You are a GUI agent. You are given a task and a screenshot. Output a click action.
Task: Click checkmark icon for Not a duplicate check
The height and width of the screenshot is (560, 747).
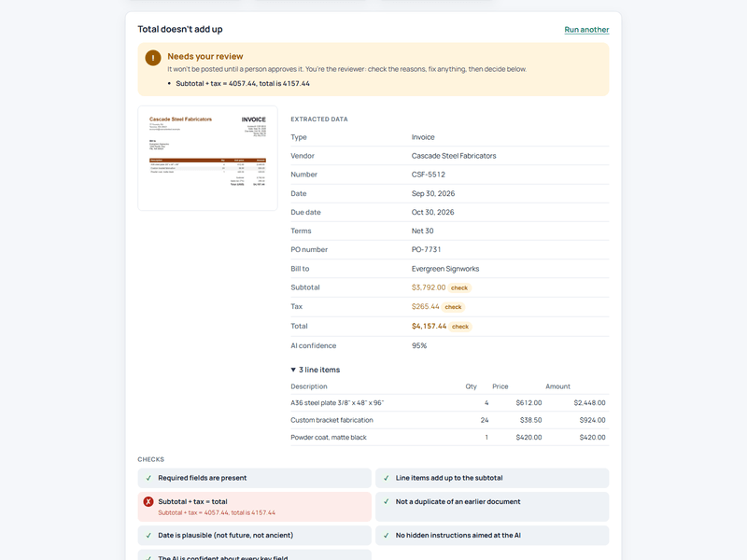click(x=387, y=501)
